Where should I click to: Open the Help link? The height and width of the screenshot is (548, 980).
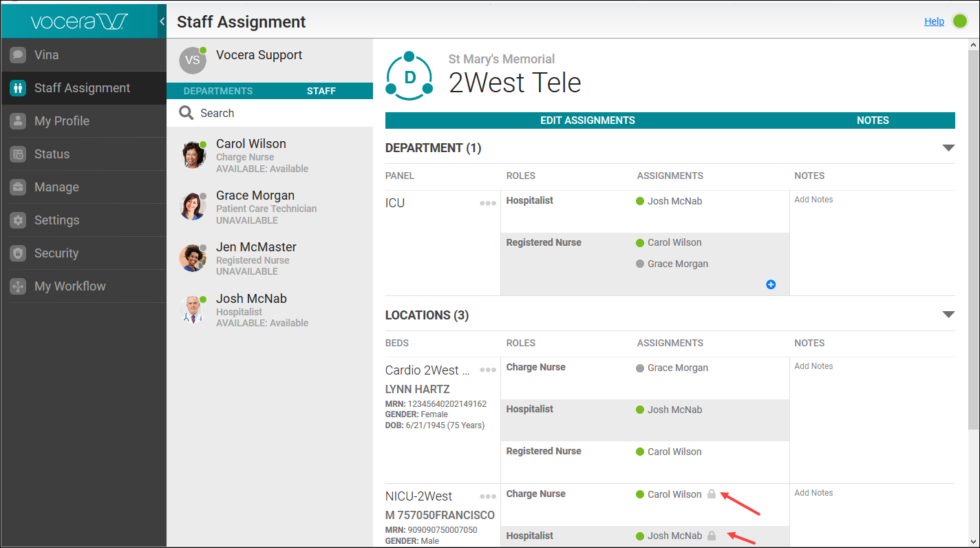(x=934, y=21)
